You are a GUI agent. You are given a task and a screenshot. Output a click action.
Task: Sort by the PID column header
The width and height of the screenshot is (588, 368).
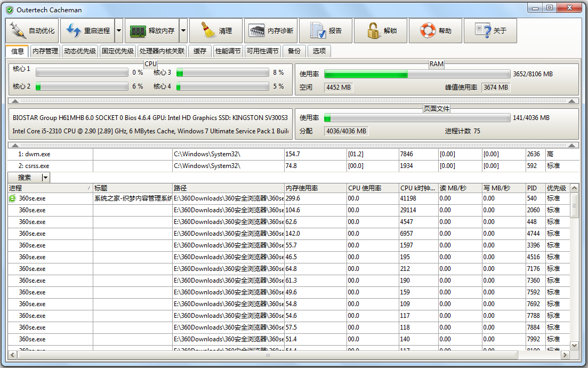tap(535, 188)
